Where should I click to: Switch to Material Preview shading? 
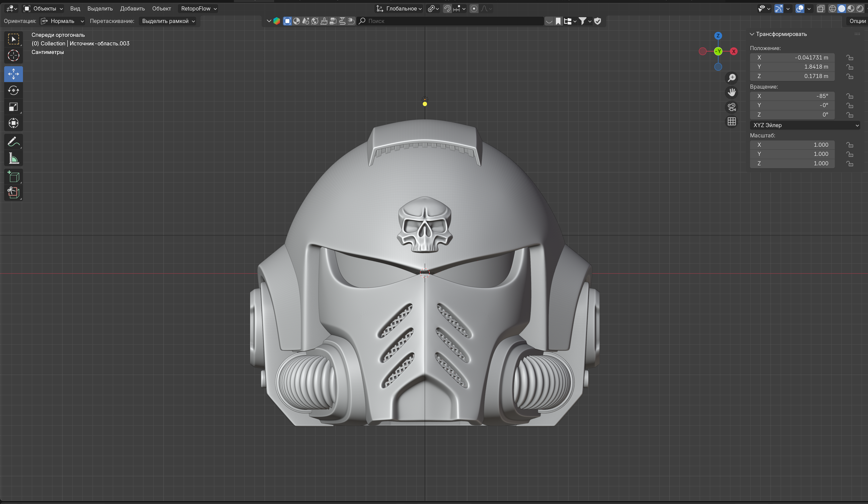coord(851,9)
